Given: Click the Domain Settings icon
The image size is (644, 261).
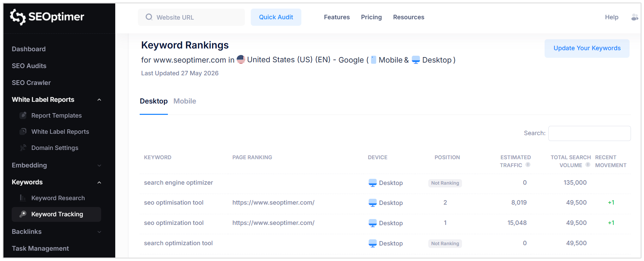Looking at the screenshot, I should click(23, 148).
